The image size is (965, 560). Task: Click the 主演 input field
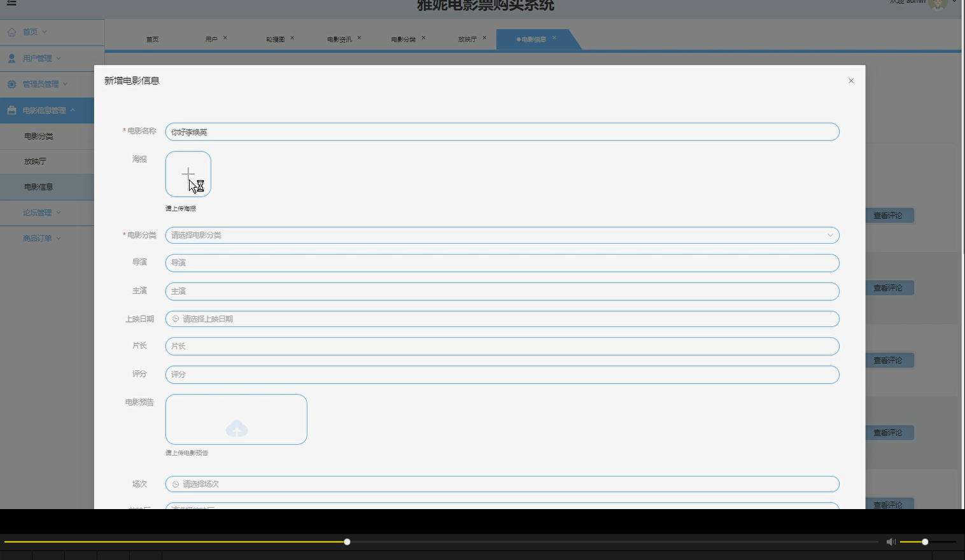tap(502, 291)
